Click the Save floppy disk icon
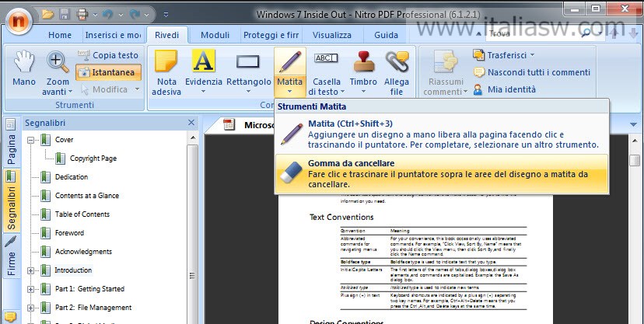 [x=65, y=15]
